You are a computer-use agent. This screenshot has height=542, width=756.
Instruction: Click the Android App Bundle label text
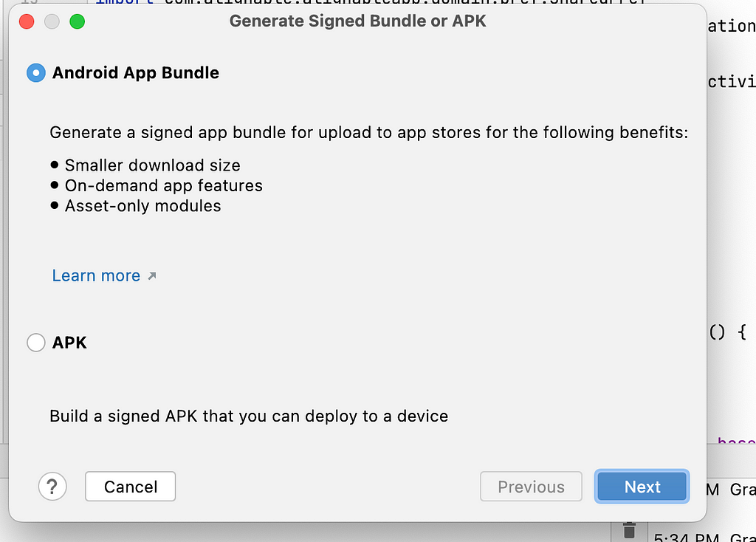coord(136,73)
